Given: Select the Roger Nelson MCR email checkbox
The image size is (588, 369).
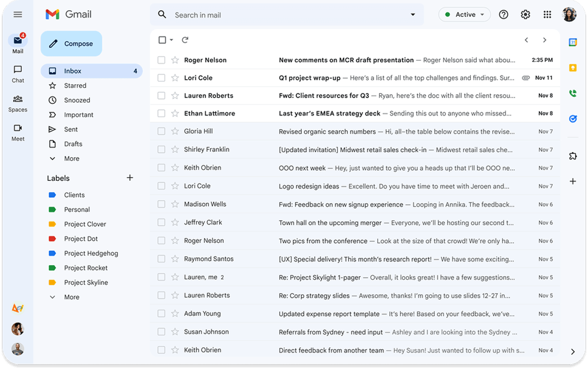Looking at the screenshot, I should 162,60.
